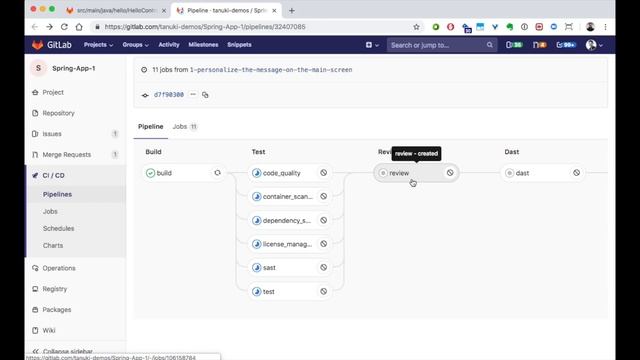Screen dimensions: 640x360
Task: Open Repository in the sidebar
Action: coord(58,113)
